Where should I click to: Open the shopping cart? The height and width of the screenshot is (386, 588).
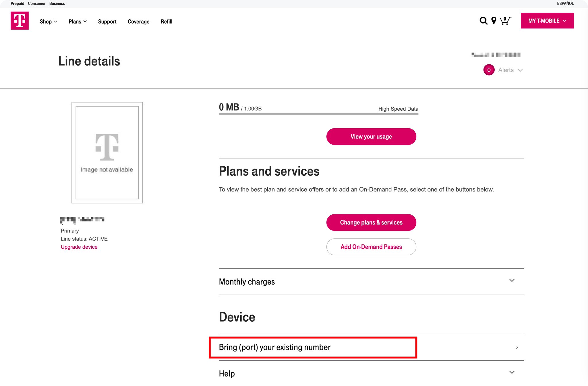coord(506,21)
